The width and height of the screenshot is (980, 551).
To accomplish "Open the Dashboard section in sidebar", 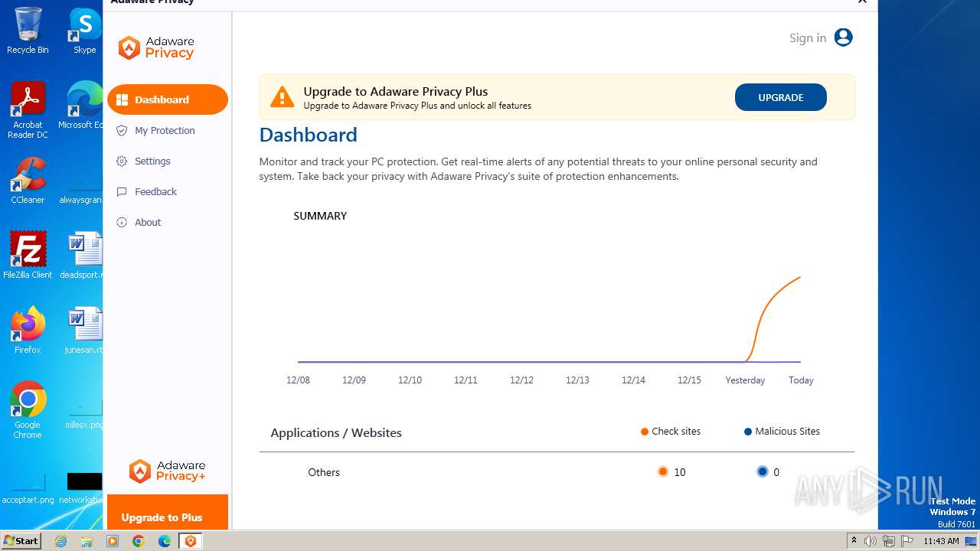I will (168, 99).
